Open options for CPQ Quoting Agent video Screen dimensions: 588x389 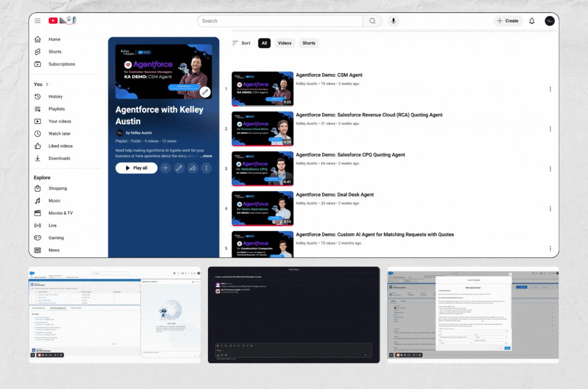[550, 169]
